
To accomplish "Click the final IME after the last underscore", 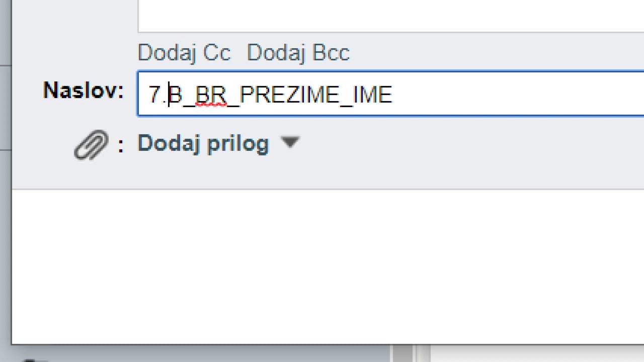I will click(373, 95).
